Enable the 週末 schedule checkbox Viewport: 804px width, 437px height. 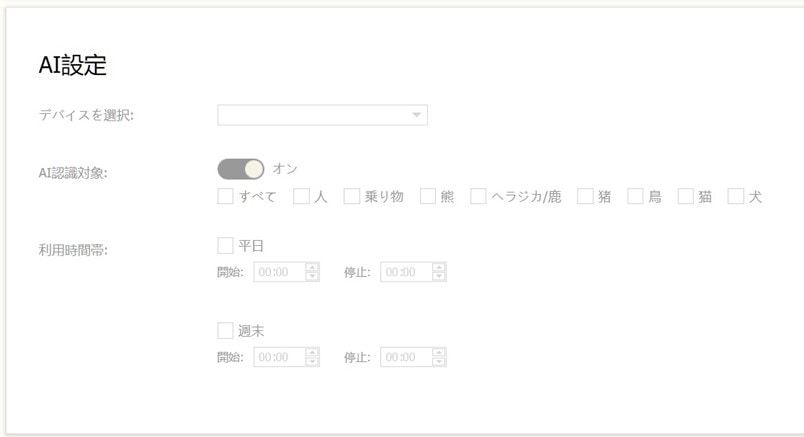coord(225,331)
